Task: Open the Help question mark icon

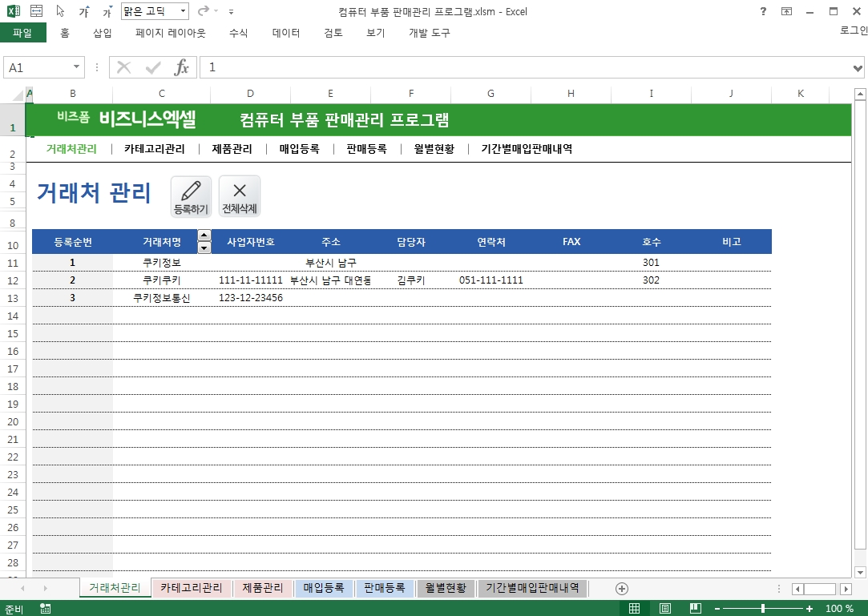Action: pos(763,11)
